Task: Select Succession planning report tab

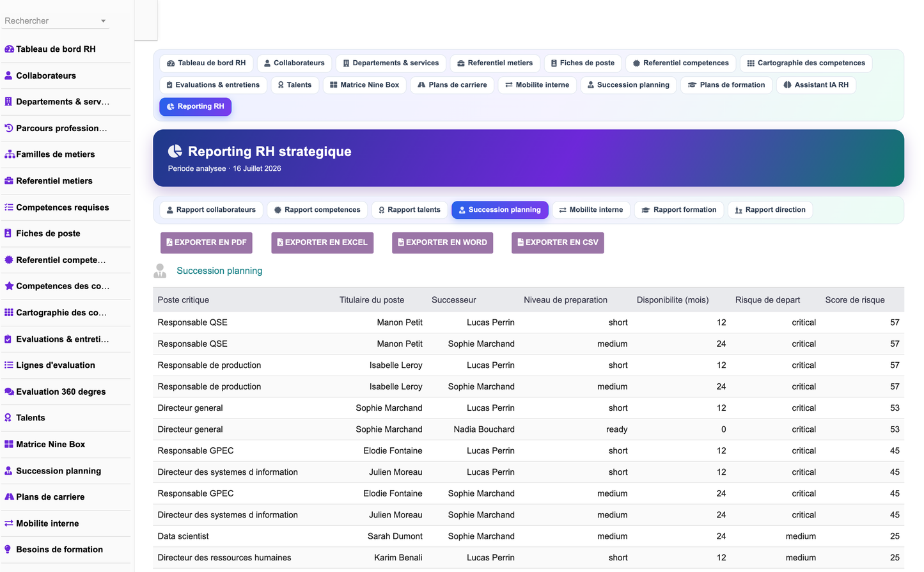Action: point(500,210)
